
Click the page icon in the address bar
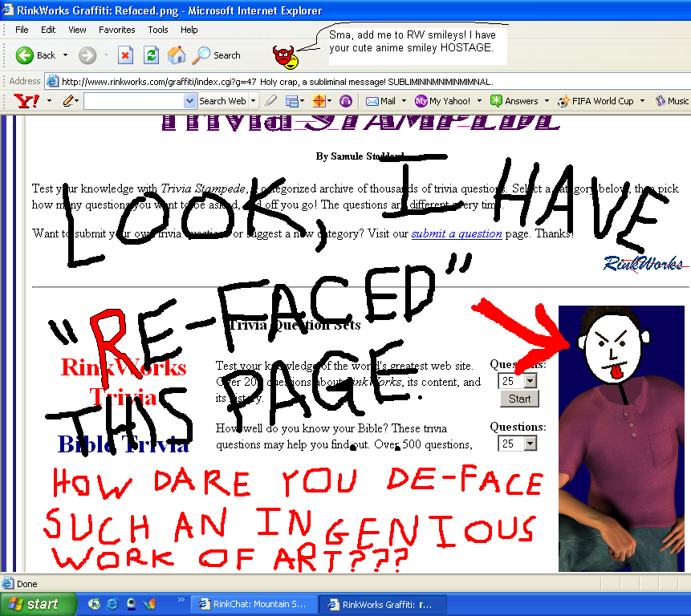(x=53, y=82)
